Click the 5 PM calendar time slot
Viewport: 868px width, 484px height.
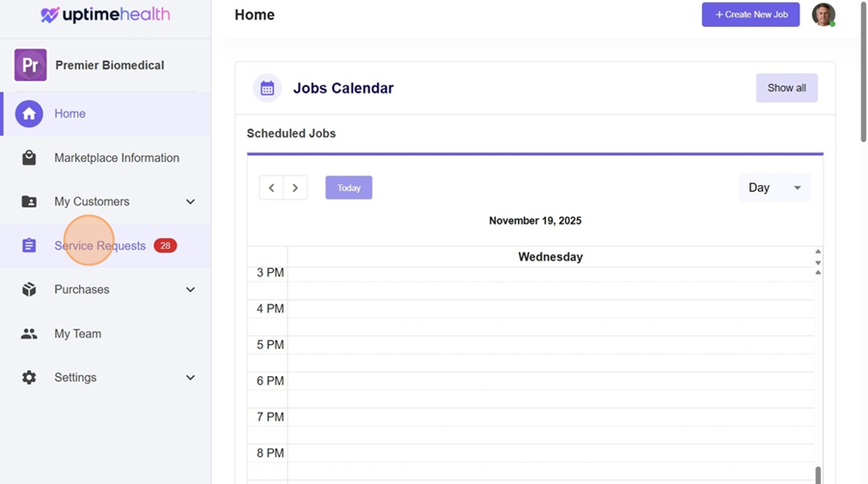pos(550,344)
